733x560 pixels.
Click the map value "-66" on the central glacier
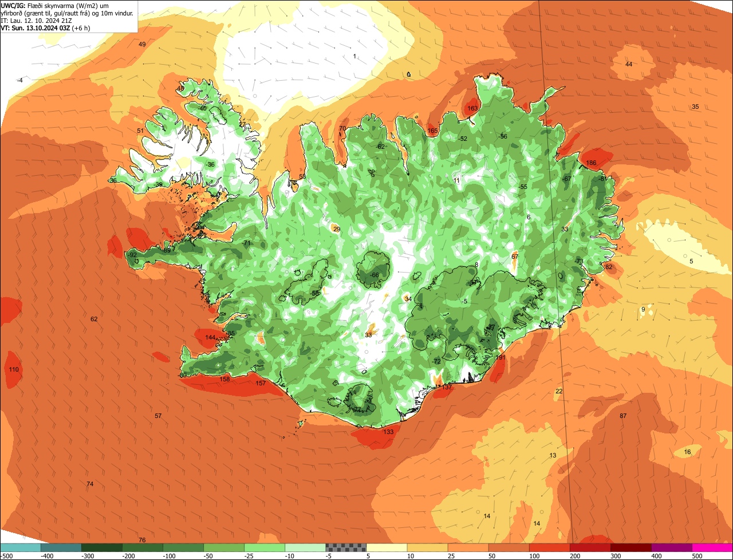point(375,275)
